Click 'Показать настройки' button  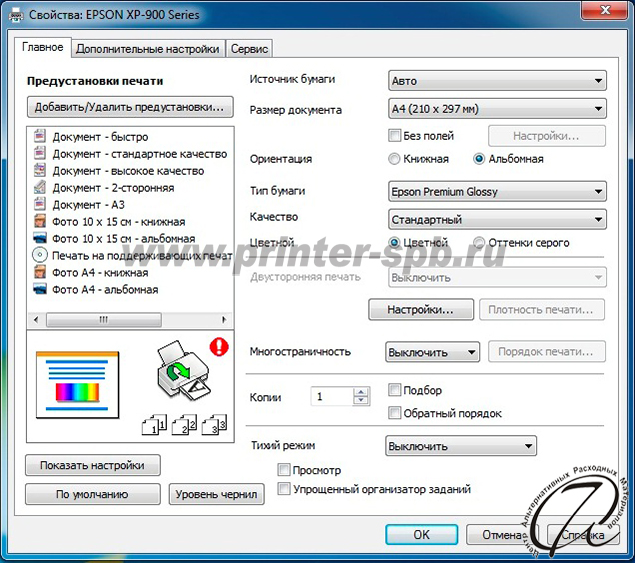(x=92, y=465)
